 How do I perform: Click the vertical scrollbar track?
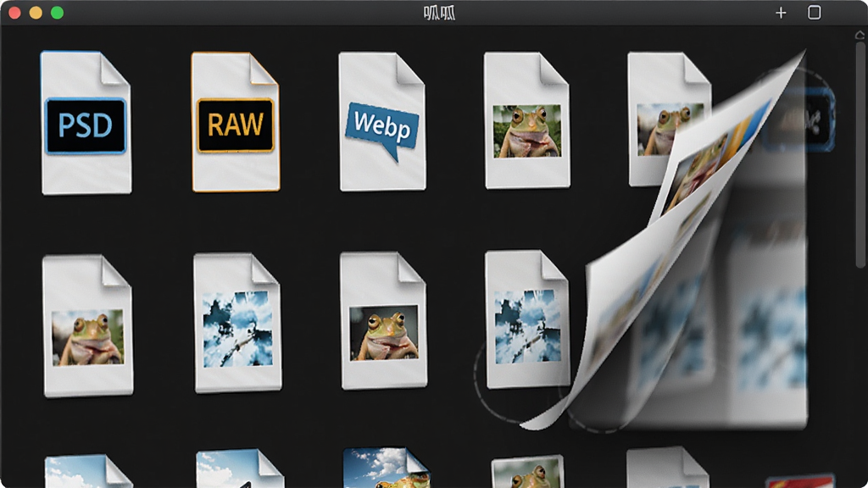(860, 155)
